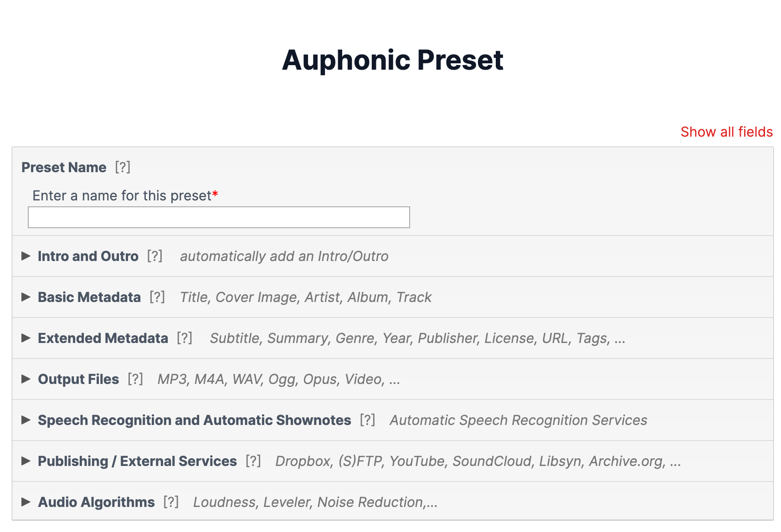Viewport: 781px width, 532px height.
Task: Open the help [?] next to Preset Name
Action: click(x=123, y=167)
